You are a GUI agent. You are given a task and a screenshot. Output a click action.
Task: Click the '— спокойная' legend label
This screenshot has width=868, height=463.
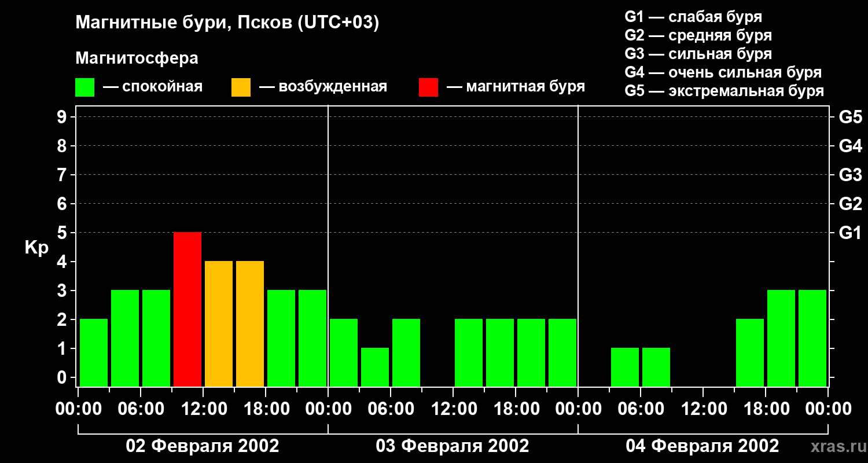pyautogui.click(x=153, y=87)
